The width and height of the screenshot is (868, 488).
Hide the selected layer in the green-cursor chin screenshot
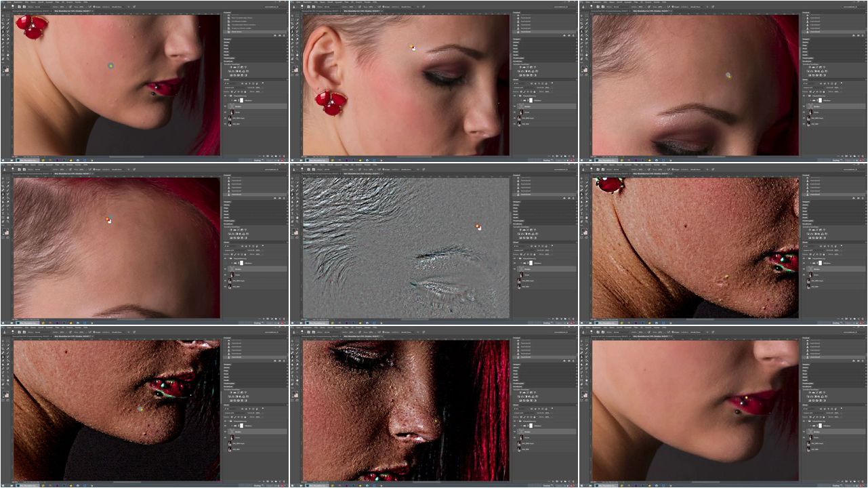[225, 106]
